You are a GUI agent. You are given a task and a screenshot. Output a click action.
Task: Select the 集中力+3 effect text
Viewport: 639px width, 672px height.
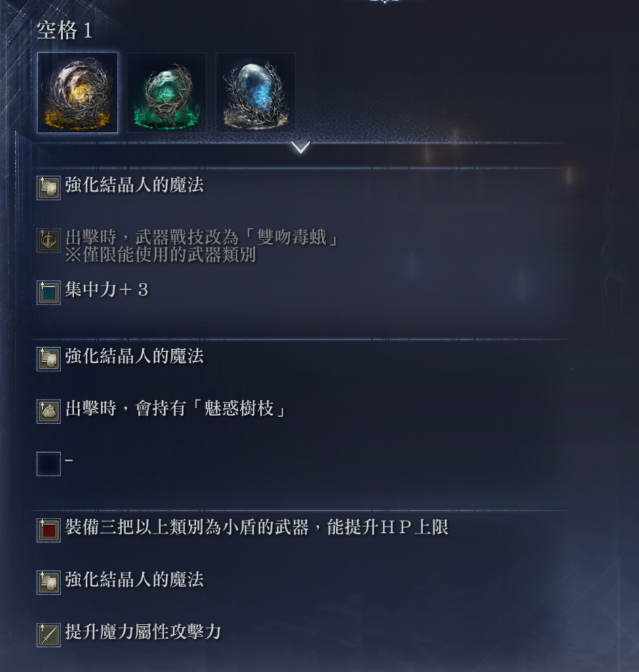(107, 289)
